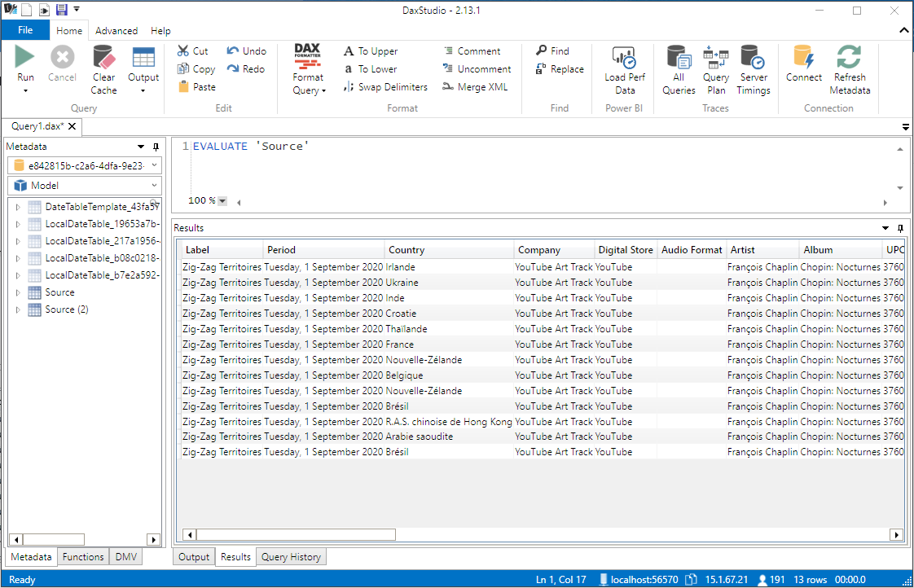The image size is (914, 588).
Task: Format query with DAX Formatter
Action: tap(308, 69)
